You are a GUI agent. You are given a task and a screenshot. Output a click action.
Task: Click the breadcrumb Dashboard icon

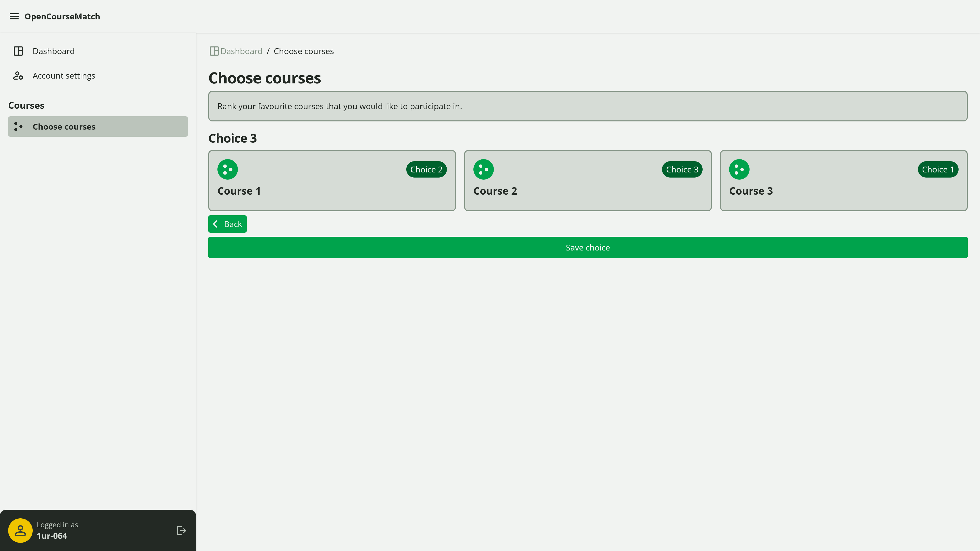click(214, 51)
